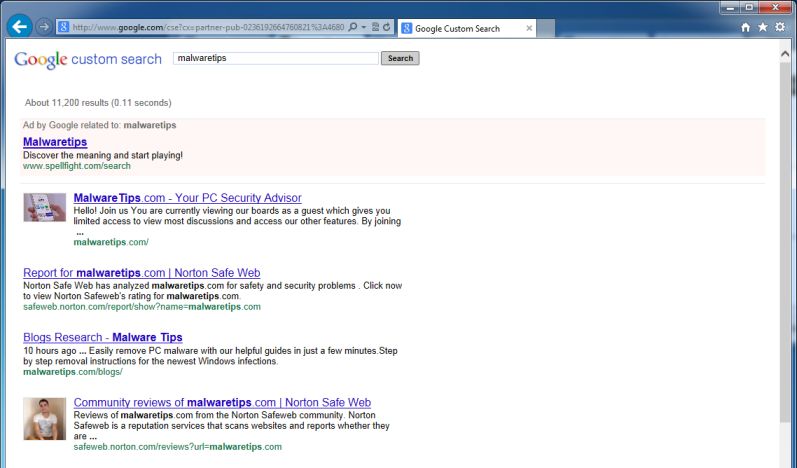Open the Tools gear menu
The width and height of the screenshot is (797, 468).
pos(780,27)
